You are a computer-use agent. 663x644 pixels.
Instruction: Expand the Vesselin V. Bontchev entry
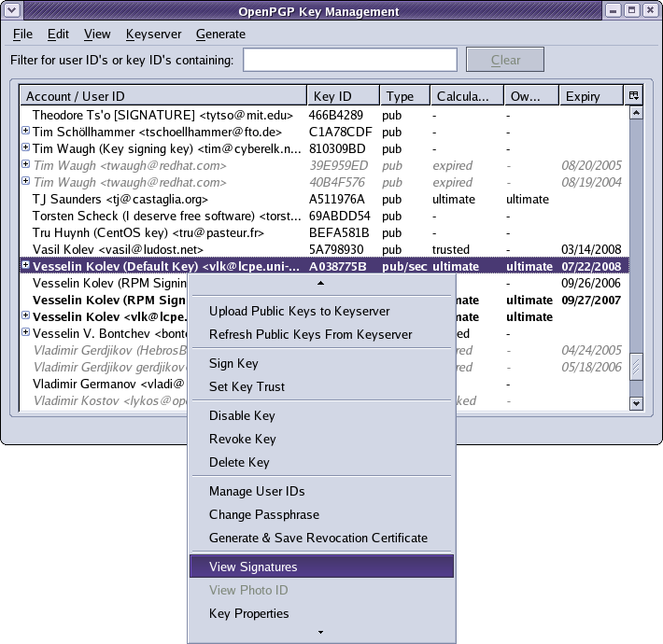[x=26, y=332]
